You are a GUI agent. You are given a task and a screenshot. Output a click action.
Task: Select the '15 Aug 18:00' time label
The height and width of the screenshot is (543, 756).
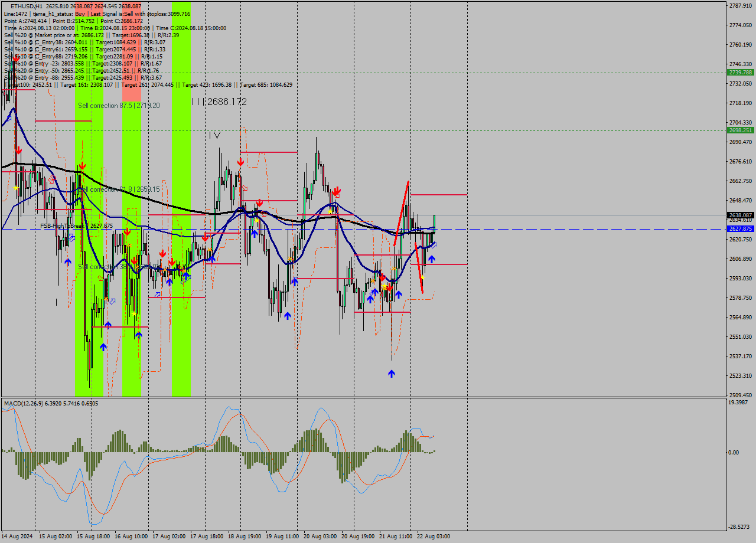tap(93, 537)
